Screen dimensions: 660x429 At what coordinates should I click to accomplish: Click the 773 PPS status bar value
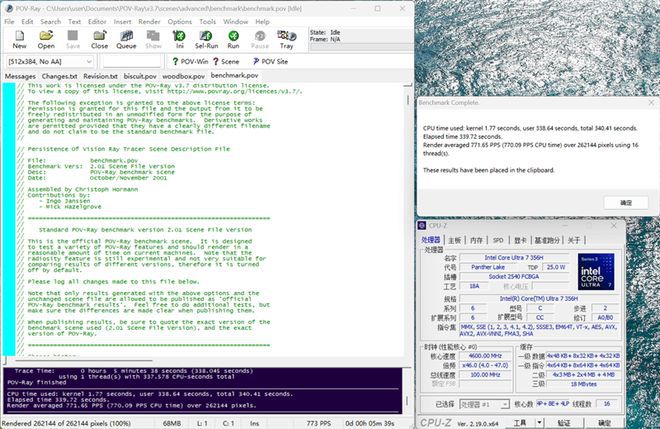[319, 423]
